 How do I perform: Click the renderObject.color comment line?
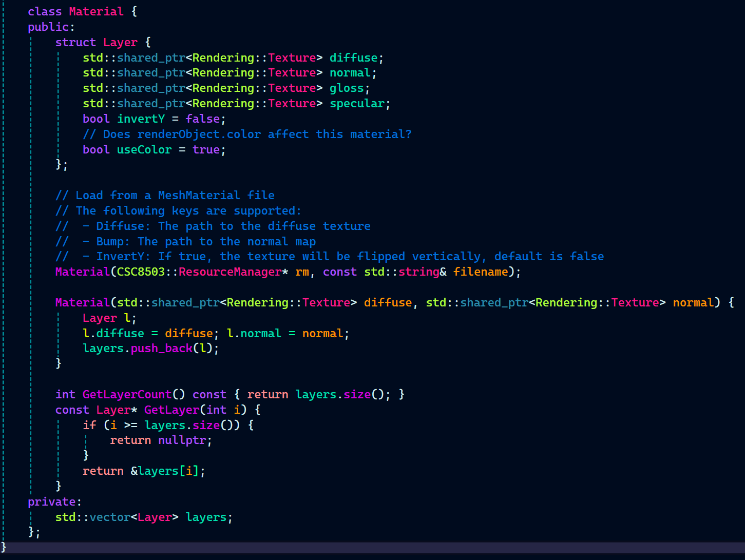(247, 134)
